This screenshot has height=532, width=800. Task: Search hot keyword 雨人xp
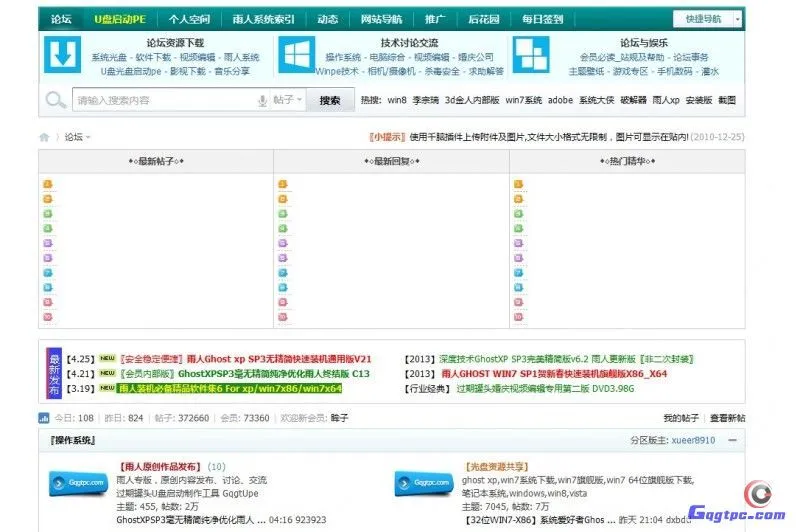coord(666,100)
